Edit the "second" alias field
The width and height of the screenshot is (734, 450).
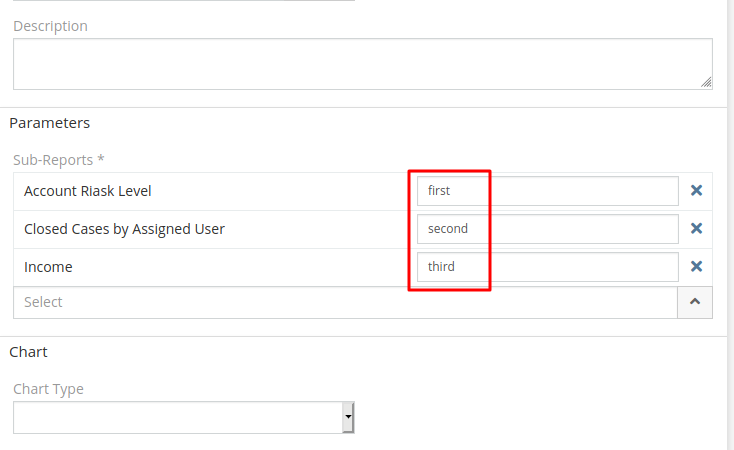coord(547,228)
